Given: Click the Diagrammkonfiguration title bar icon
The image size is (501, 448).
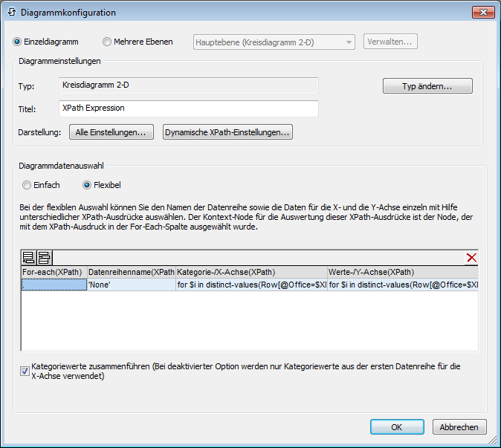Looking at the screenshot, I should 12,13.
